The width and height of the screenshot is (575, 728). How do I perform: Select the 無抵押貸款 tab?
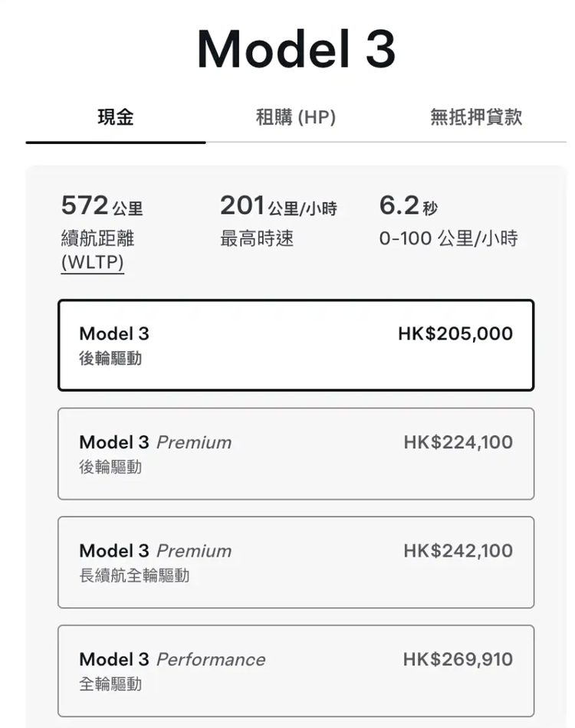click(x=476, y=117)
